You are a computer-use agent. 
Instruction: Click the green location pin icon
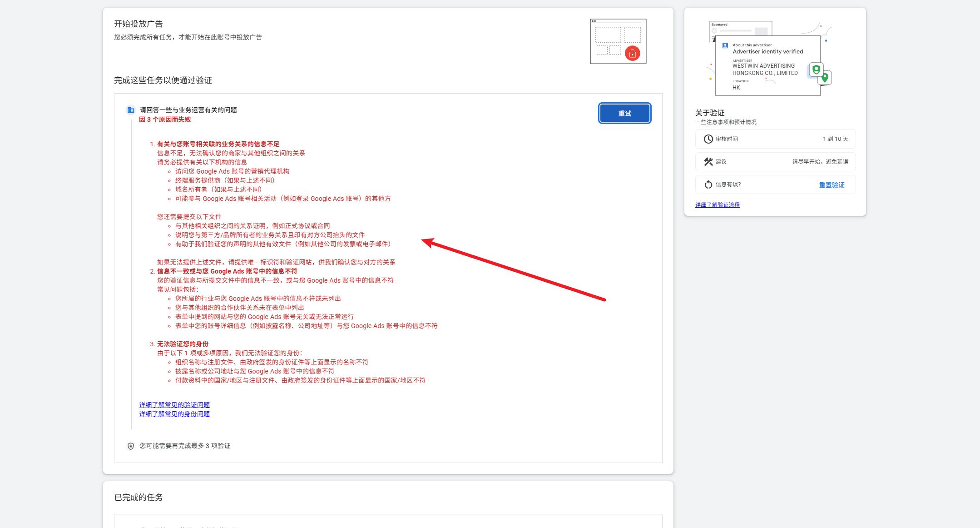pyautogui.click(x=825, y=78)
